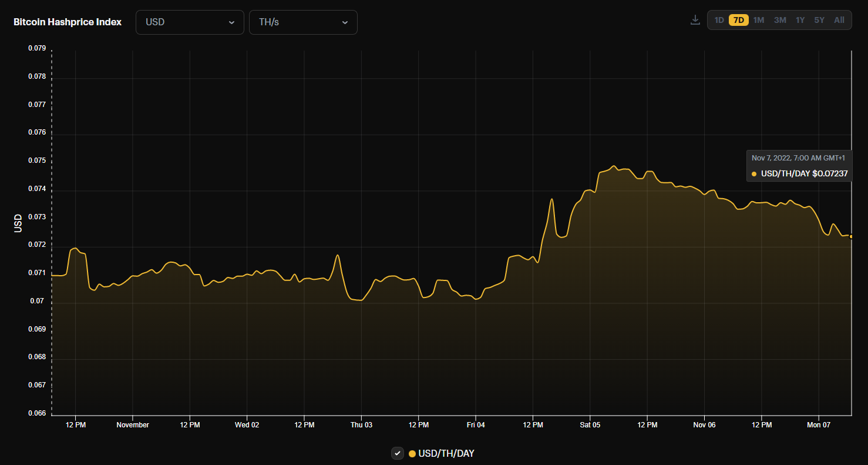Click the 0.072 y-axis value
This screenshot has height=465, width=868.
[x=37, y=245]
